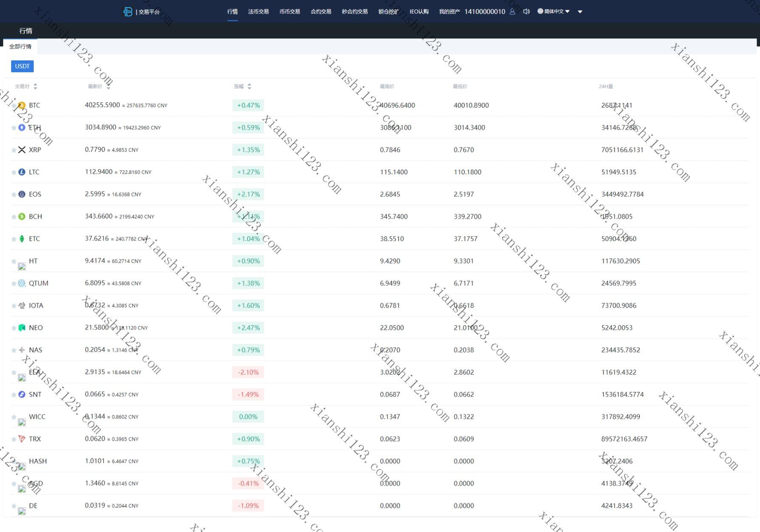Click the HASH broken image icon
Screen dimensions: 760x532
(x=22, y=467)
